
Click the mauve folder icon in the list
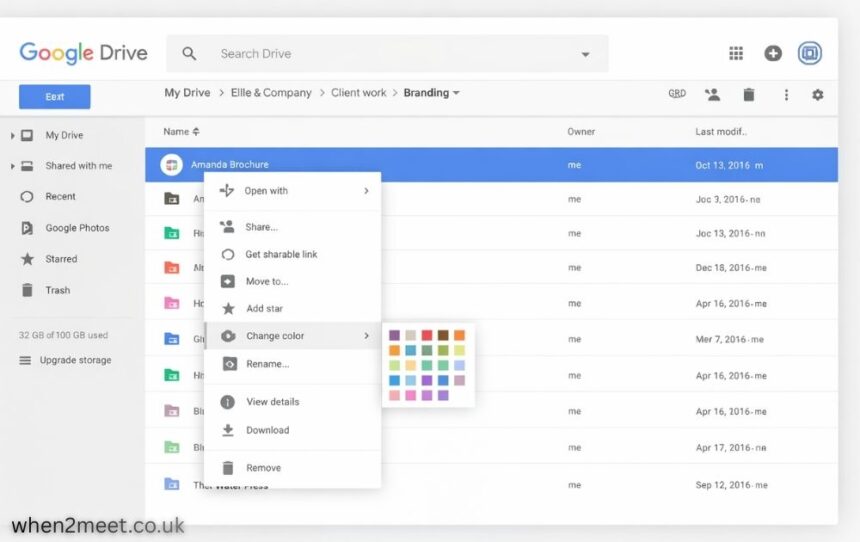pyautogui.click(x=172, y=410)
